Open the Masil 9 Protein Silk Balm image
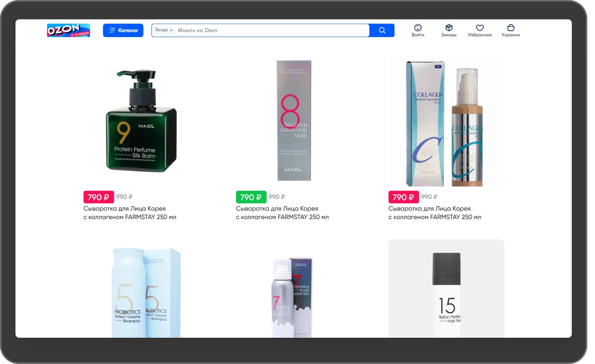595x364 pixels. coord(141,121)
